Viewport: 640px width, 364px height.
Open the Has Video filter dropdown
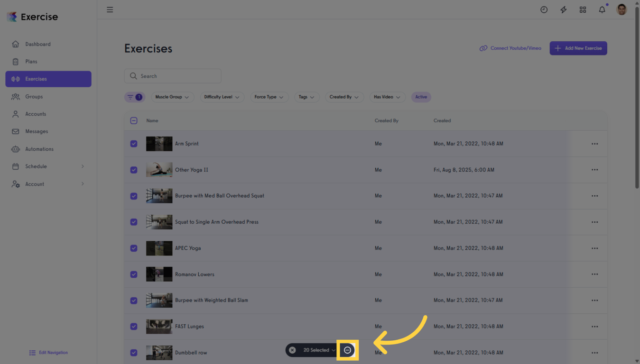coord(387,97)
